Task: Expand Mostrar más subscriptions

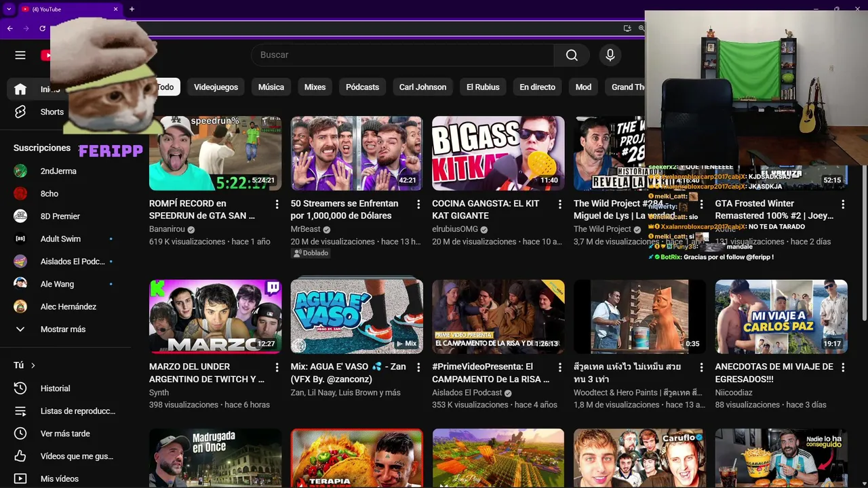Action: 63,329
